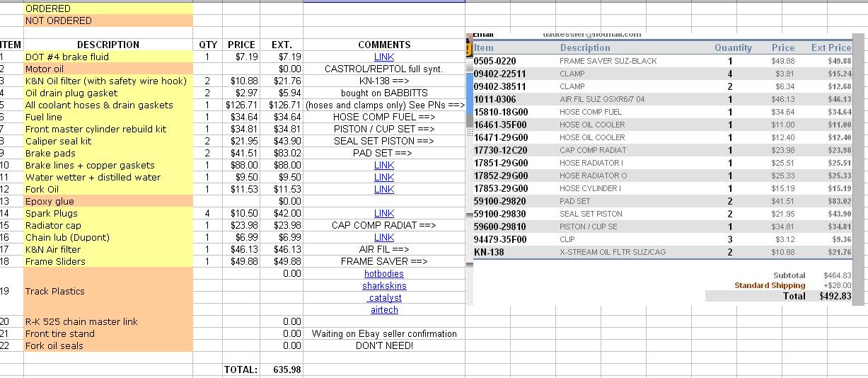Select the KN-138 item number in the order table
The image size is (868, 378).
pyautogui.click(x=490, y=252)
